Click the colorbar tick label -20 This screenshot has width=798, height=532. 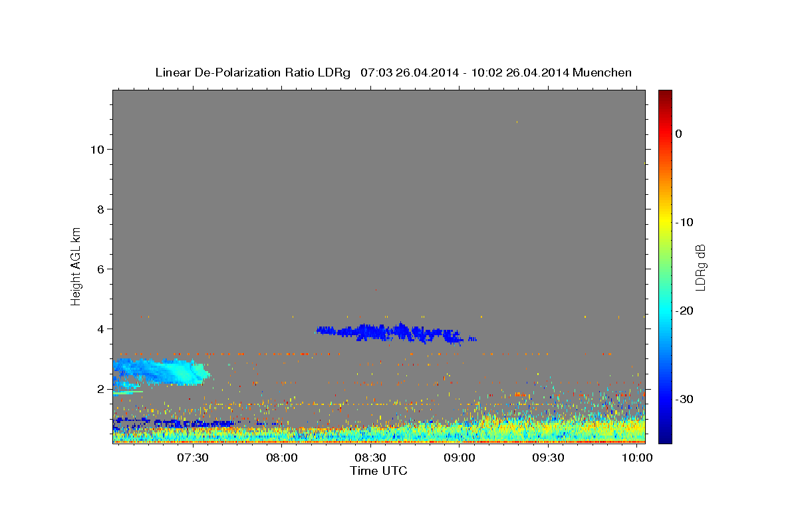click(684, 311)
